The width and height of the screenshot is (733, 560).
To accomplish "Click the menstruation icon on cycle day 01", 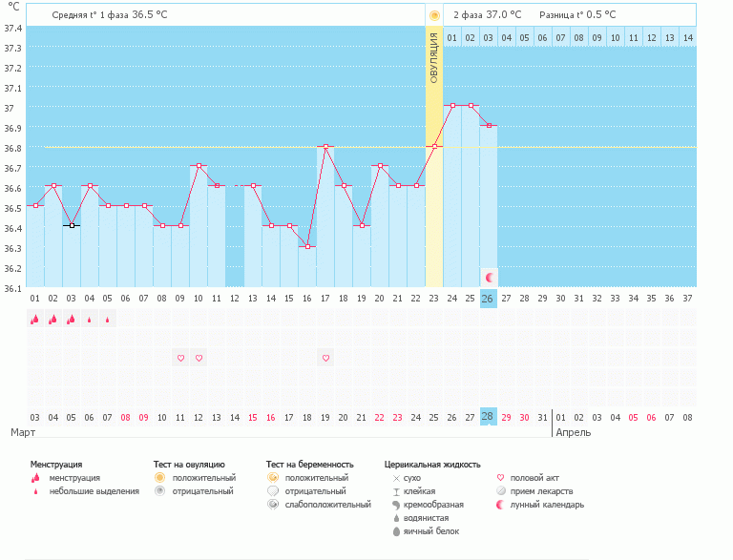I will tap(35, 320).
